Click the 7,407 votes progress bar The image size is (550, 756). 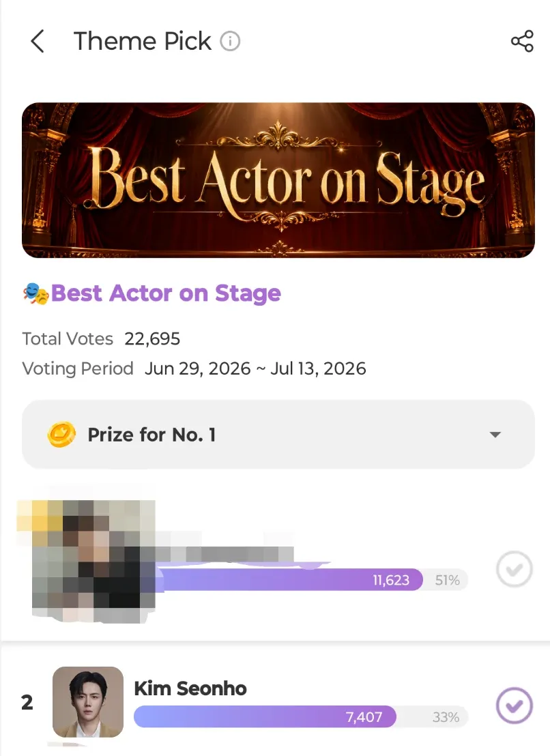(265, 717)
